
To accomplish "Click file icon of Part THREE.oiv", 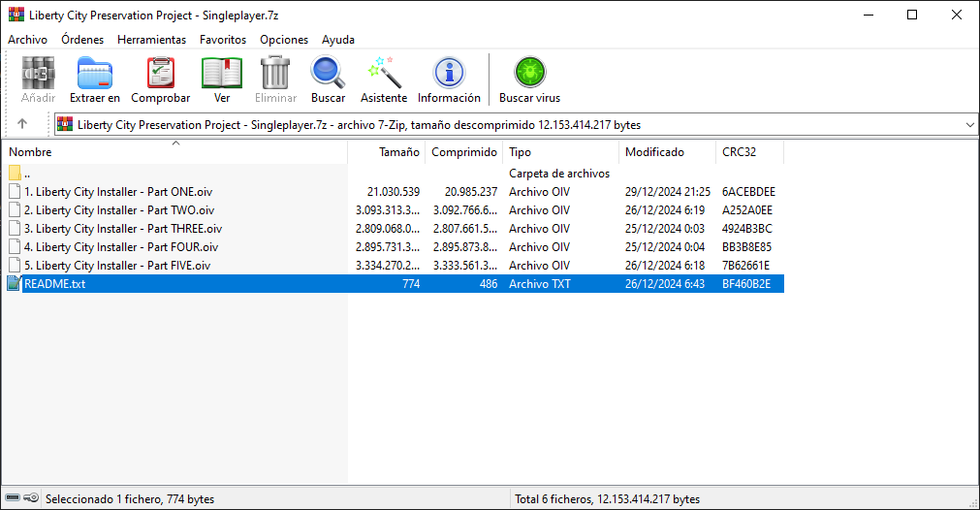I will click(x=15, y=228).
